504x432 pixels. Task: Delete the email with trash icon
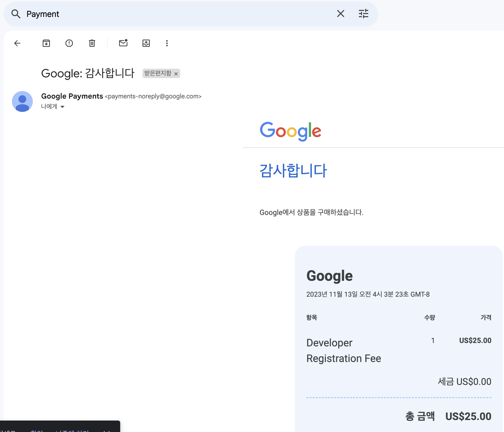(92, 43)
